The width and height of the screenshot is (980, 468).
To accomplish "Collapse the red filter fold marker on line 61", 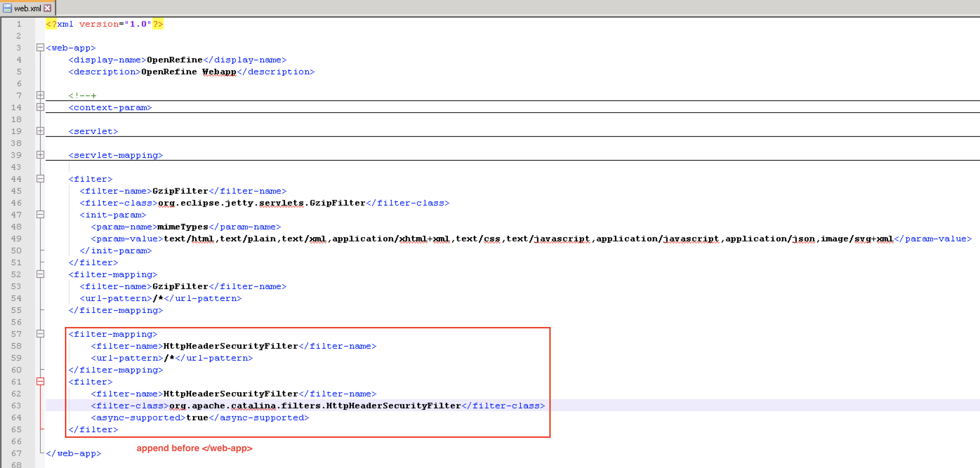I will [40, 381].
